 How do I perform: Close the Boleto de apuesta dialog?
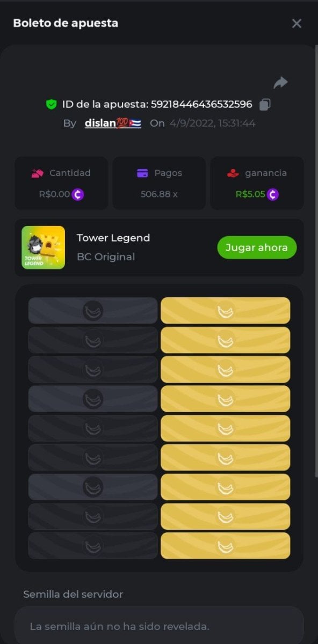coord(297,23)
